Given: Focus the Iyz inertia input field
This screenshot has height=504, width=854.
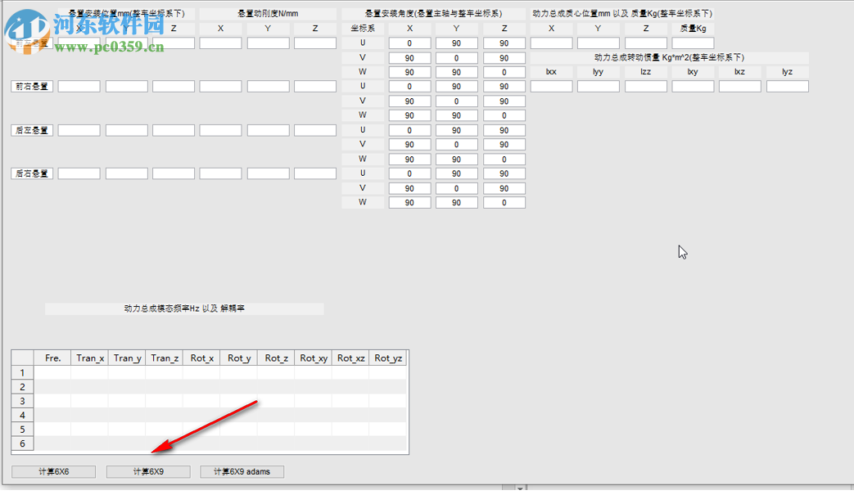Looking at the screenshot, I should pos(787,86).
